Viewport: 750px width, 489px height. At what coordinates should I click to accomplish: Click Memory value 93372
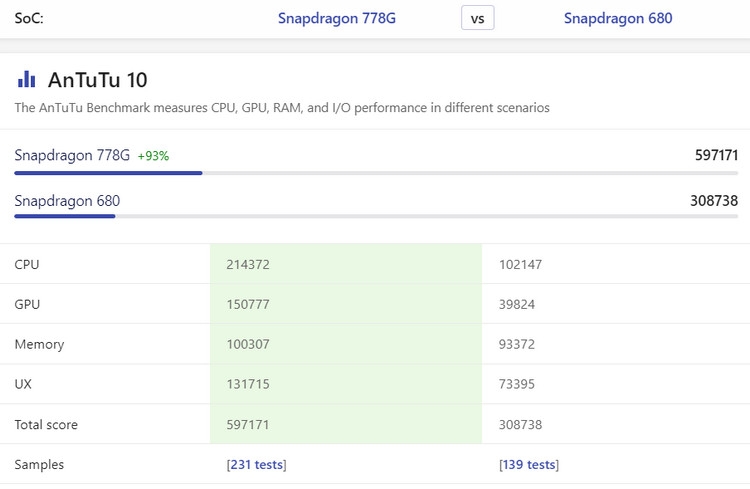click(x=517, y=345)
